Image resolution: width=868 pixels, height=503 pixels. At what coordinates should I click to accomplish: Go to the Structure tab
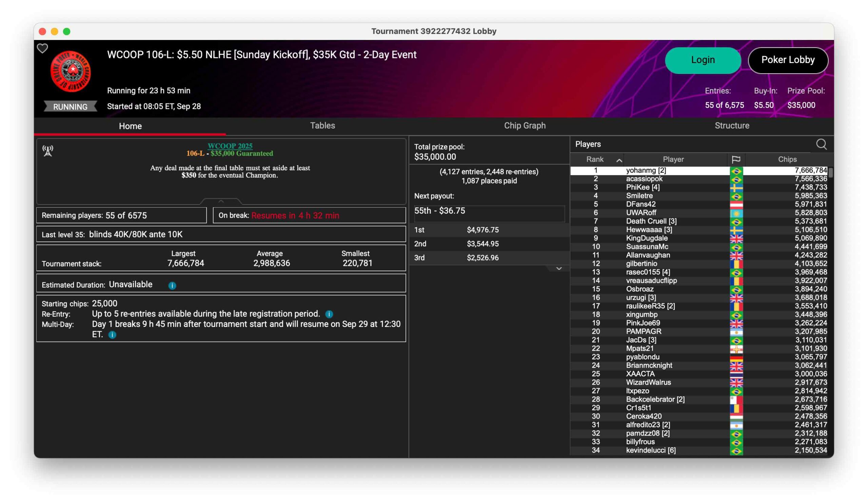[x=732, y=125]
